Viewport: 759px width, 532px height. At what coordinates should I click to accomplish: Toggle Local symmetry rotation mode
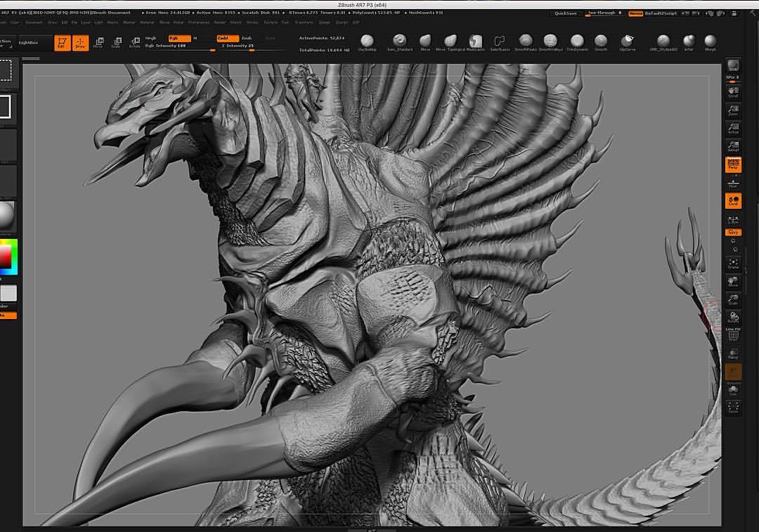pos(733,201)
